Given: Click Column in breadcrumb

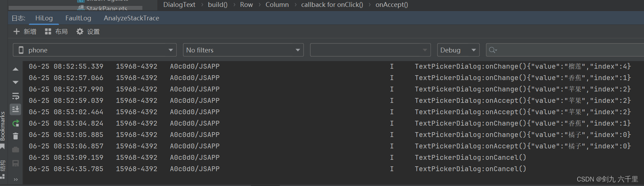Looking at the screenshot, I should pyautogui.click(x=277, y=5).
